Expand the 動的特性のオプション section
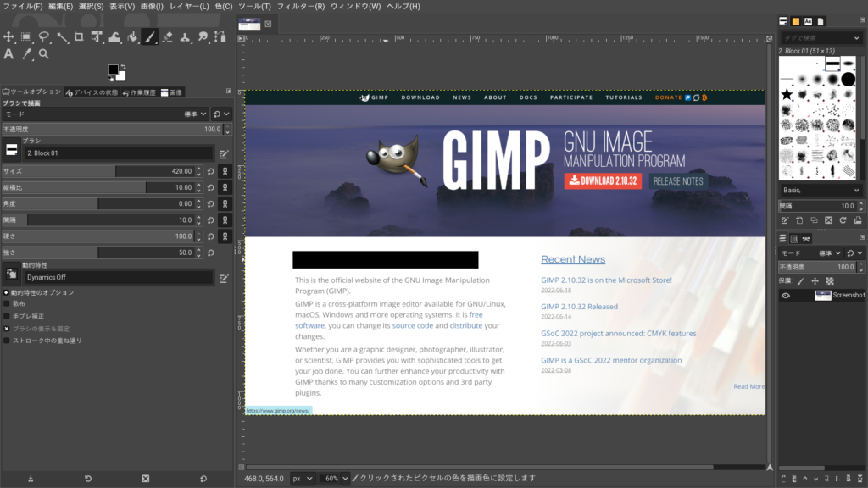 [x=6, y=292]
